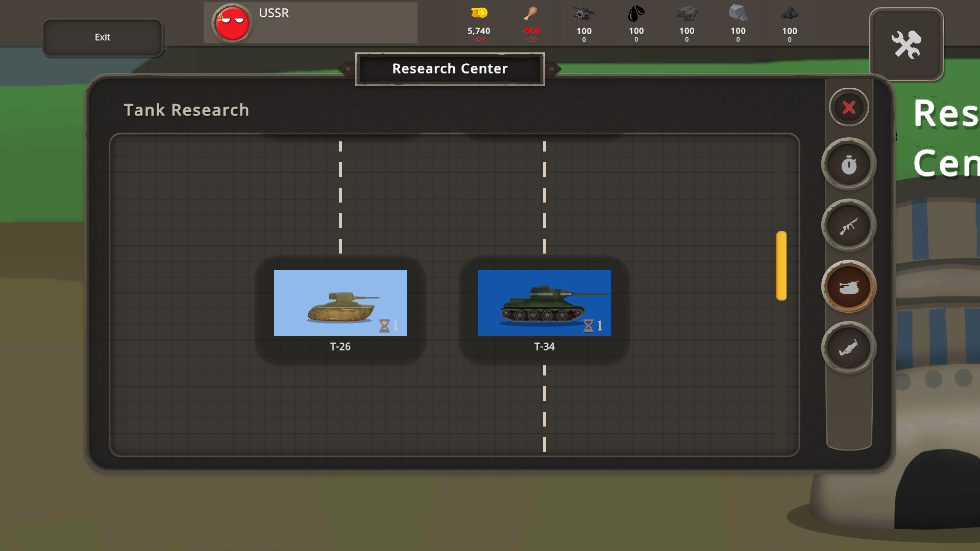Click the gold coins resource icon
Viewport: 980px width, 551px height.
point(479,13)
